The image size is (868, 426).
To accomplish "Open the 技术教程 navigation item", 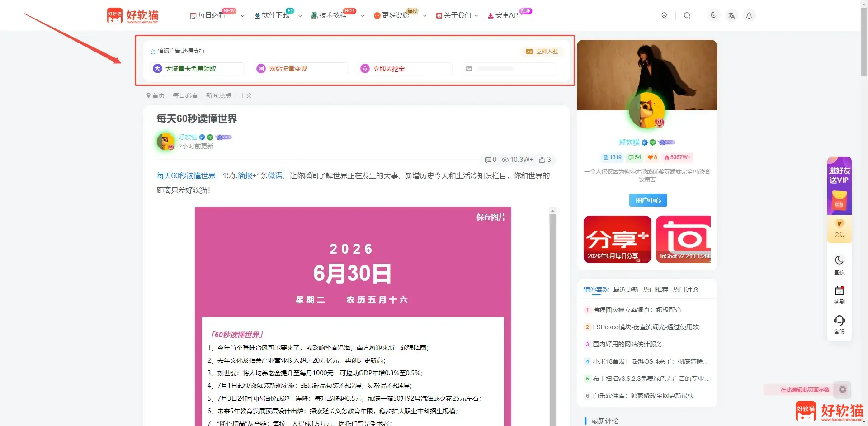I will coord(329,15).
